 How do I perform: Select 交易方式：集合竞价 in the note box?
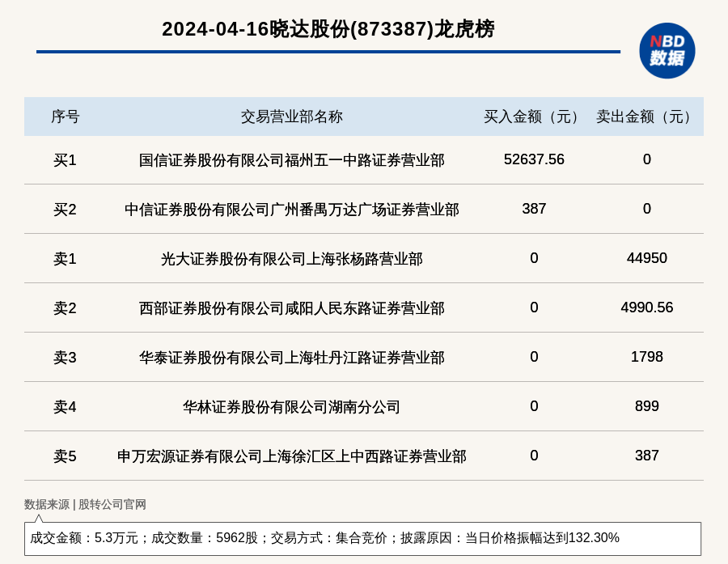coord(328,538)
